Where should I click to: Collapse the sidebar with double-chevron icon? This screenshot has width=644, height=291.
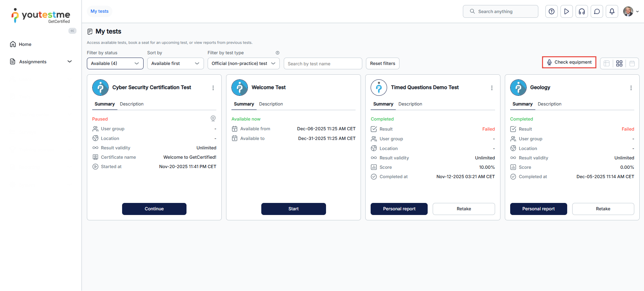72,31
